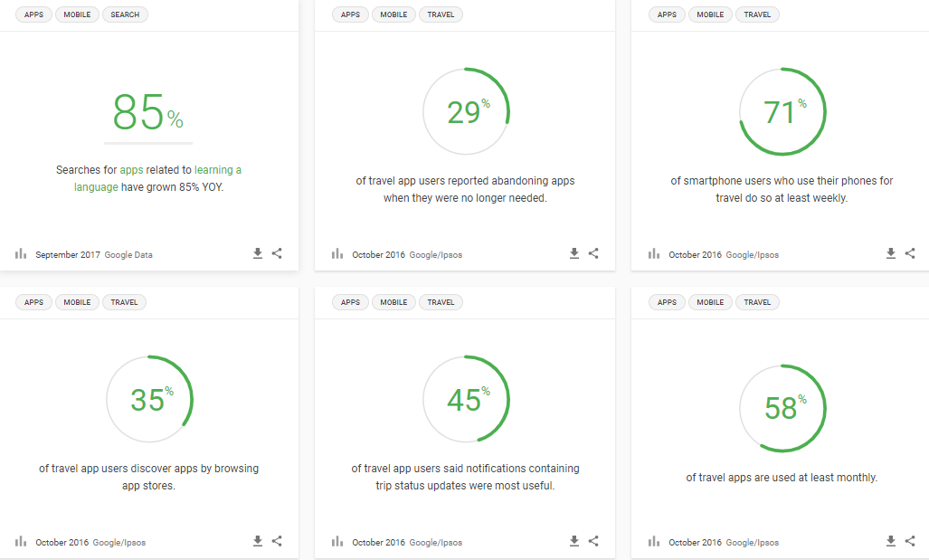929x560 pixels.
Task: Click 'Google/Ipsos' source on the 45% card
Action: pyautogui.click(x=435, y=542)
